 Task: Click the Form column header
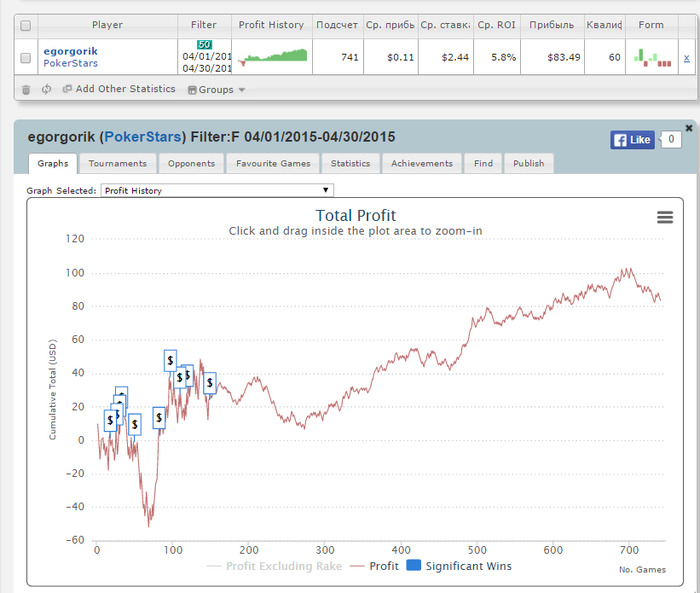[x=651, y=25]
